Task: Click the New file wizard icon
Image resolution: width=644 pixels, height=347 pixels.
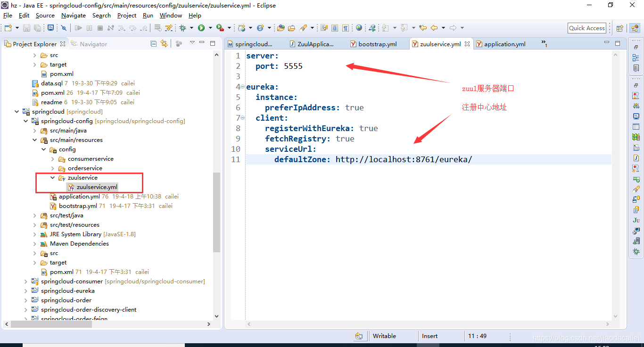Action: 8,28
